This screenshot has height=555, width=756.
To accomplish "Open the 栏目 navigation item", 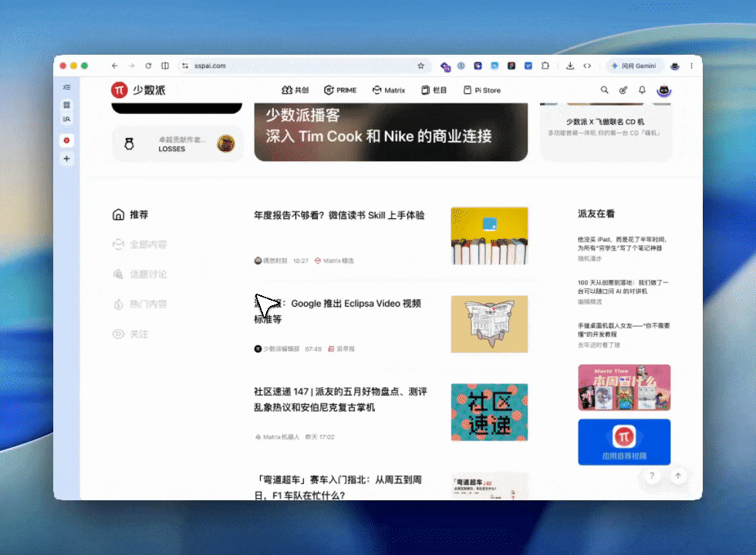I will (434, 90).
